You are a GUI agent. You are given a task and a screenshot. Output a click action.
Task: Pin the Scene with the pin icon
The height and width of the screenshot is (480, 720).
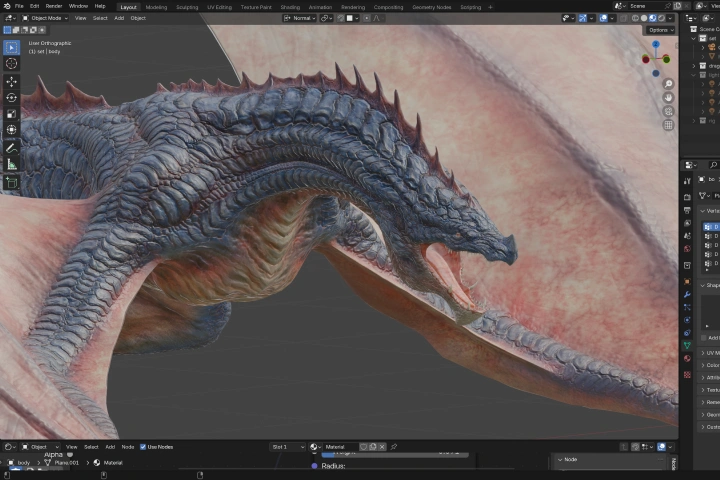coord(668,6)
